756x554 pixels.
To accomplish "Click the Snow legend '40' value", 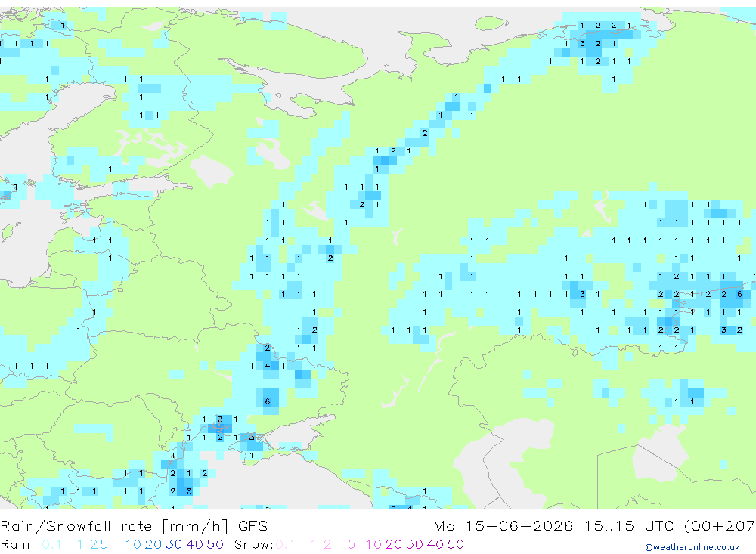I will (x=435, y=544).
